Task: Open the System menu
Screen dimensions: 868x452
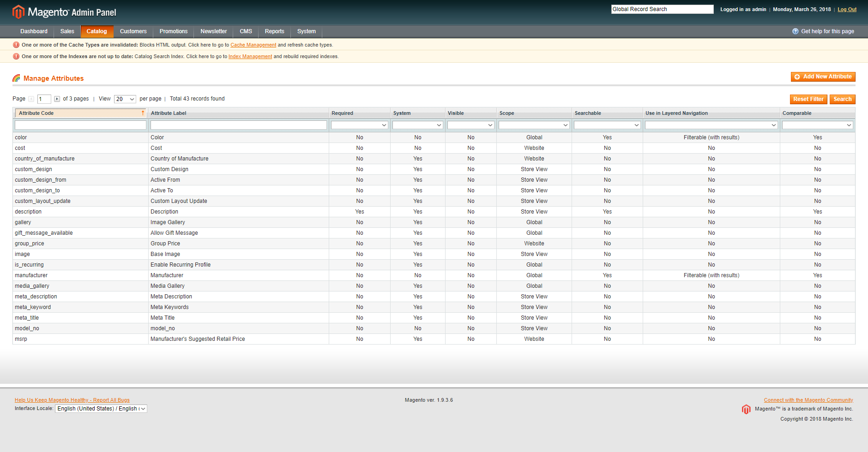Action: [x=307, y=31]
